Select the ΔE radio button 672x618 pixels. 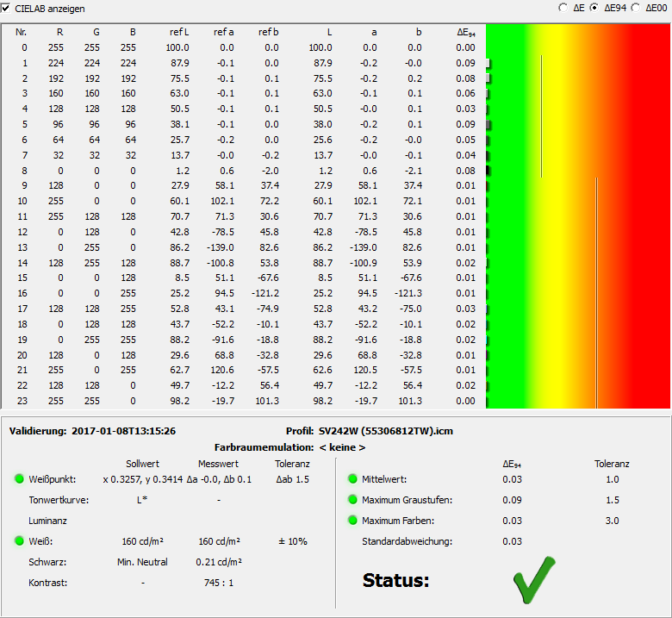point(563,8)
